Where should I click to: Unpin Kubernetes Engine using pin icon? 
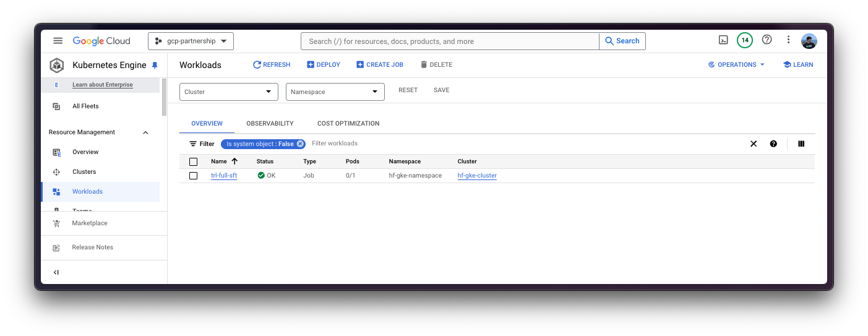point(155,65)
